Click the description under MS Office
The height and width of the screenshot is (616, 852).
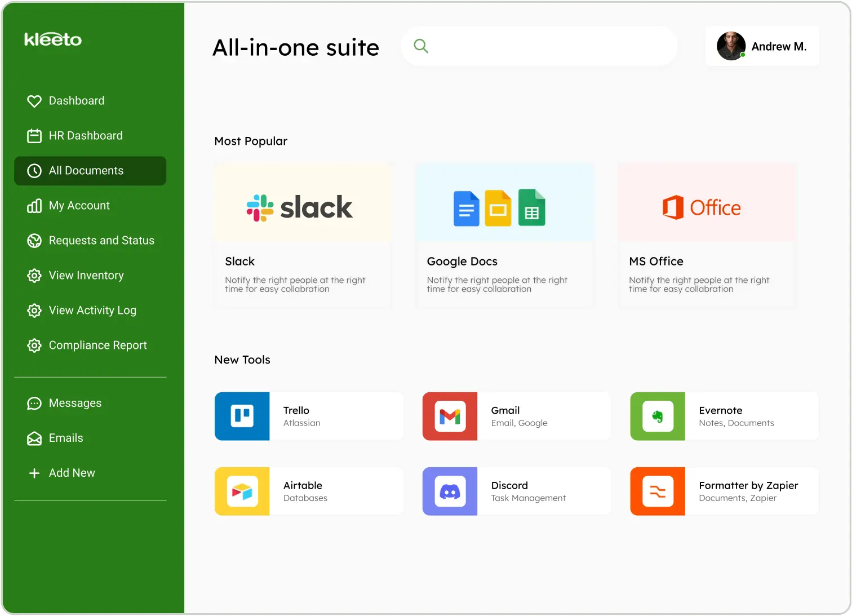(699, 285)
